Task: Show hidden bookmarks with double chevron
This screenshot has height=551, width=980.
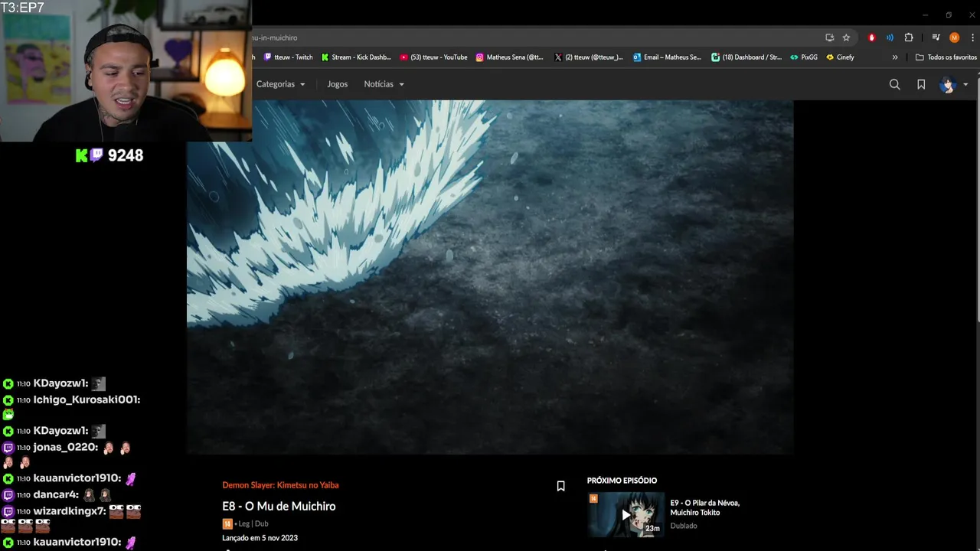Action: 895,57
